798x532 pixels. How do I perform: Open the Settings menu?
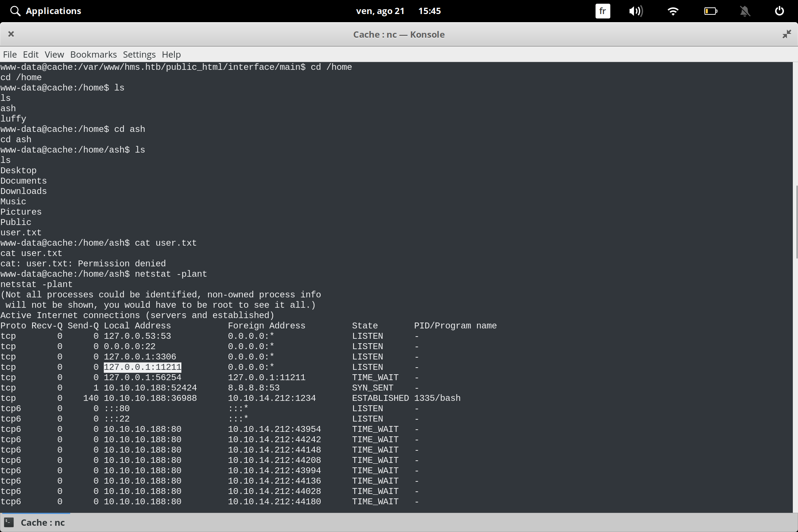point(139,54)
